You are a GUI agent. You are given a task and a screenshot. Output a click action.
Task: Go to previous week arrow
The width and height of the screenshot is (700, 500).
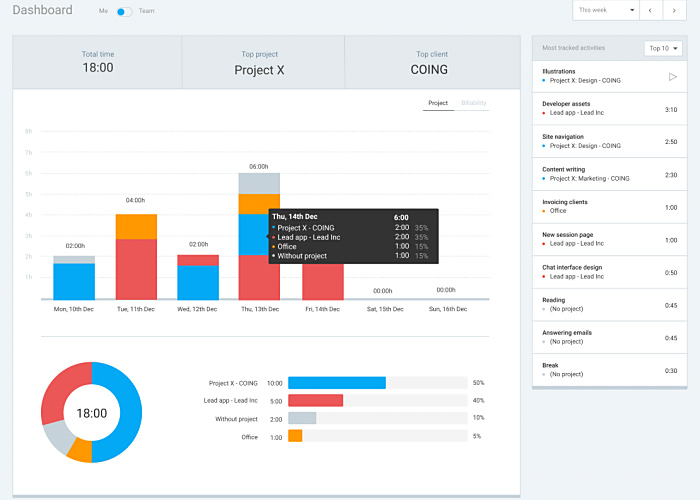[x=650, y=10]
